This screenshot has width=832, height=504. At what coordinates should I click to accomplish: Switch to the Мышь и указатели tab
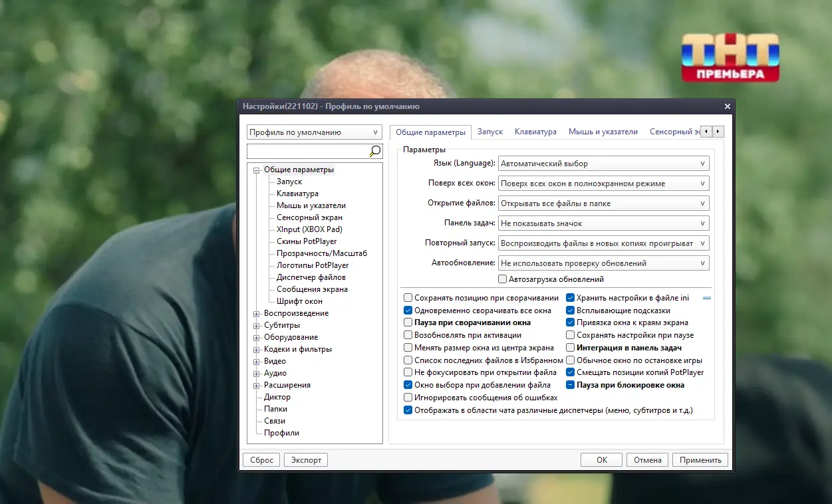pyautogui.click(x=603, y=132)
